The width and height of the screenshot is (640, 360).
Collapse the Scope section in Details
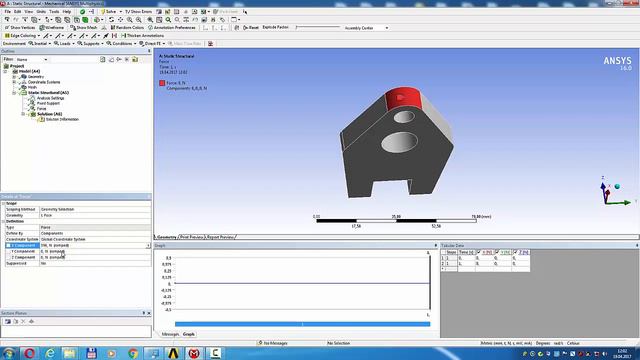(3, 203)
